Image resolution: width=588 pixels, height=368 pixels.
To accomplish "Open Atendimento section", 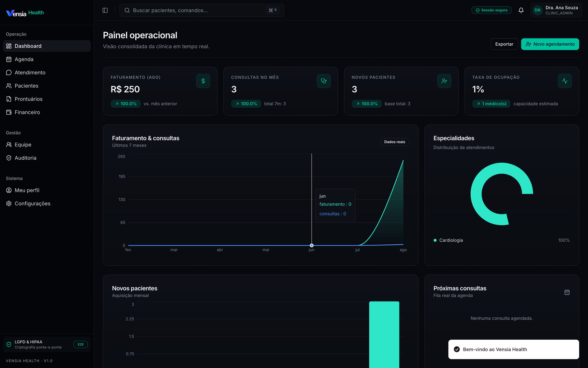I will (47, 72).
